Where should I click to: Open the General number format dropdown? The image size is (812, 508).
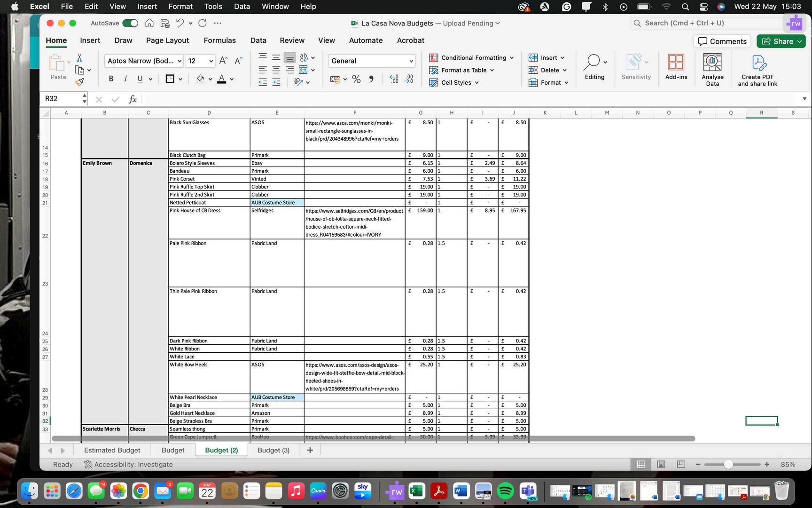pyautogui.click(x=411, y=61)
